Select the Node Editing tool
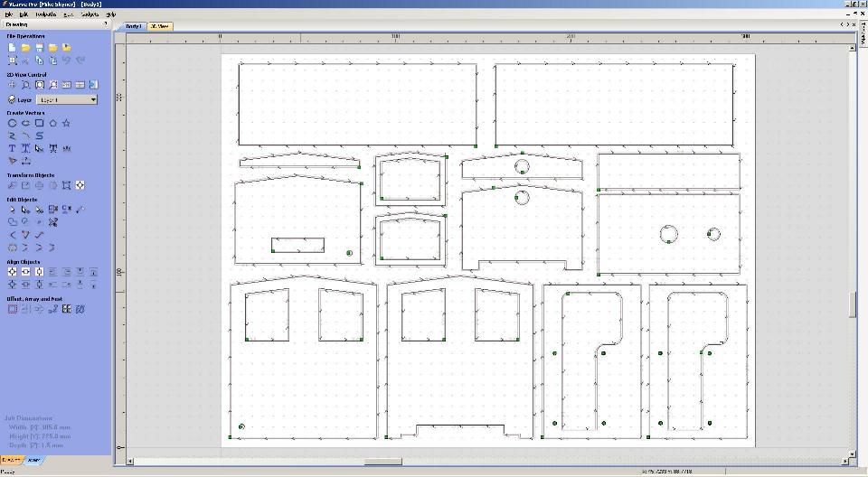The height and width of the screenshot is (477, 868). [25, 210]
